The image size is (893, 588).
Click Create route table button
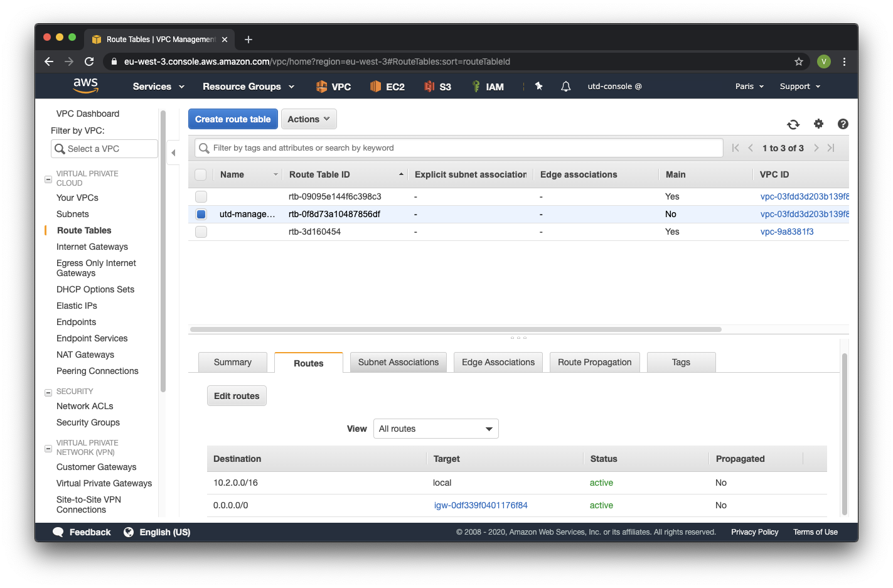point(233,119)
